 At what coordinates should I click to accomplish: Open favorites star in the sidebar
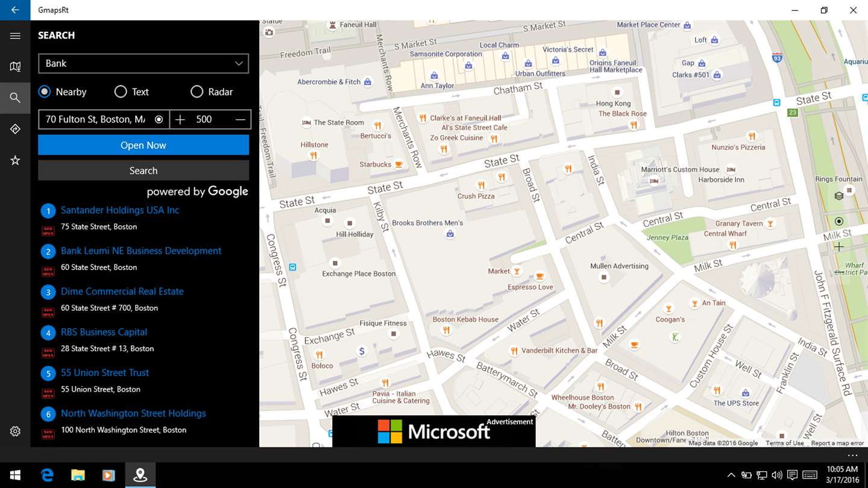15,160
